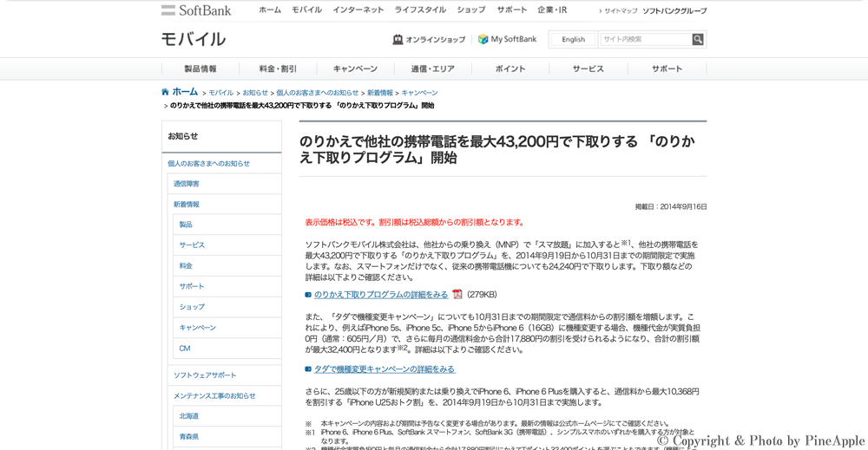Select 通信障害 in the sidebar
Screen dimensions: 868x450
pyautogui.click(x=186, y=184)
